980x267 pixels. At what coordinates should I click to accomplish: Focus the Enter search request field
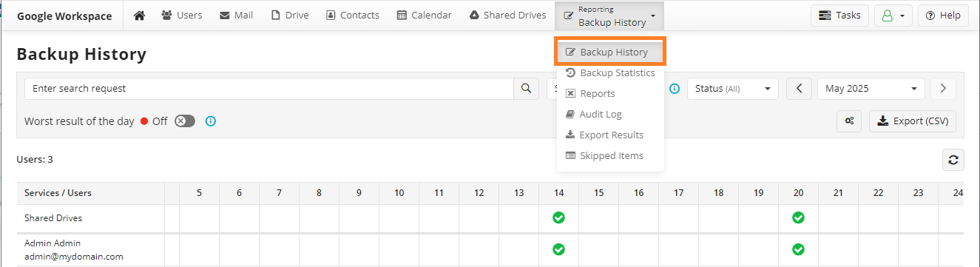[x=269, y=88]
